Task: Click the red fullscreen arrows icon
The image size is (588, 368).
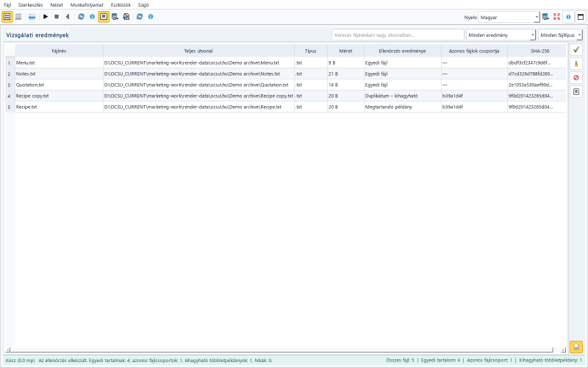Action: coord(556,17)
